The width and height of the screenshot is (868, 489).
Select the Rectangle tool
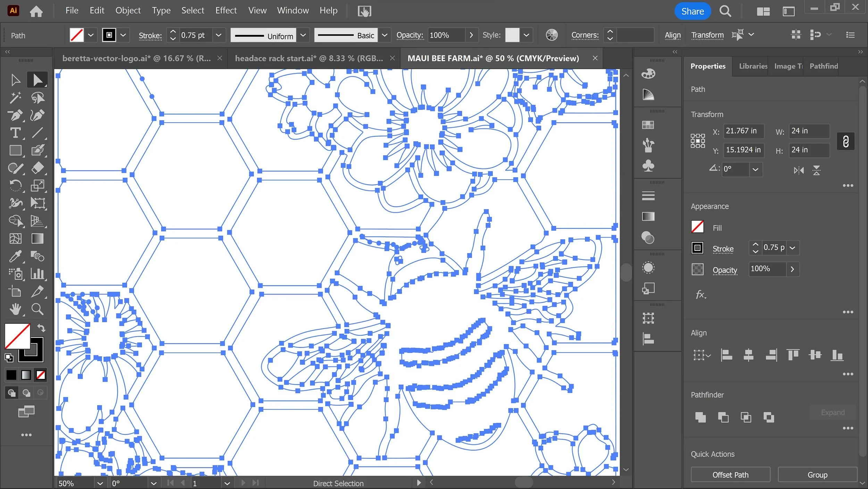click(15, 150)
